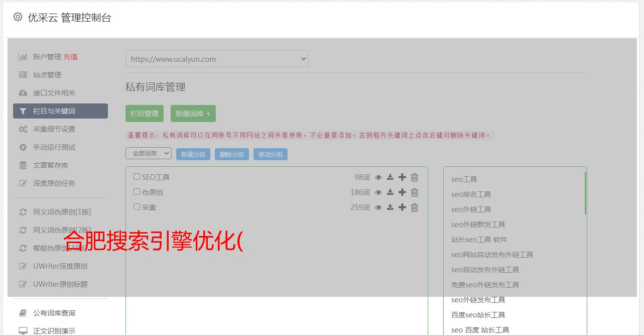Delete the 采集 library with trash icon
The height and width of the screenshot is (335, 644).
pos(415,207)
